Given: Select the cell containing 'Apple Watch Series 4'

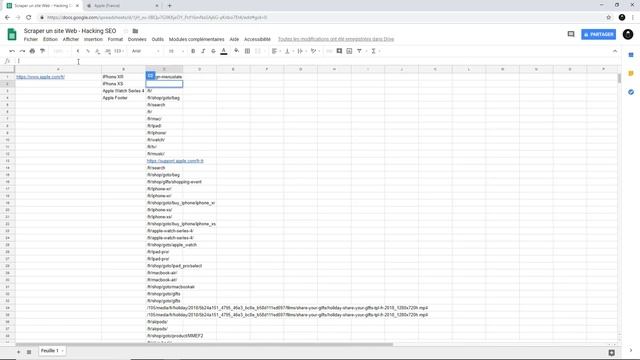Looking at the screenshot, I should 123,91.
